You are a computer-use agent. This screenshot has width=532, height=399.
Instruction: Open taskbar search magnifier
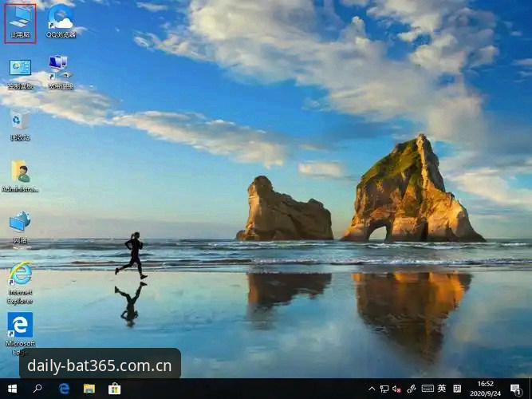[37, 389]
